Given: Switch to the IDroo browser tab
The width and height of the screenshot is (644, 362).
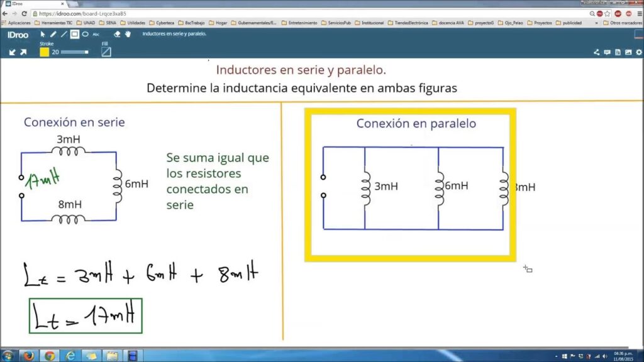Looking at the screenshot, I should [19, 4].
